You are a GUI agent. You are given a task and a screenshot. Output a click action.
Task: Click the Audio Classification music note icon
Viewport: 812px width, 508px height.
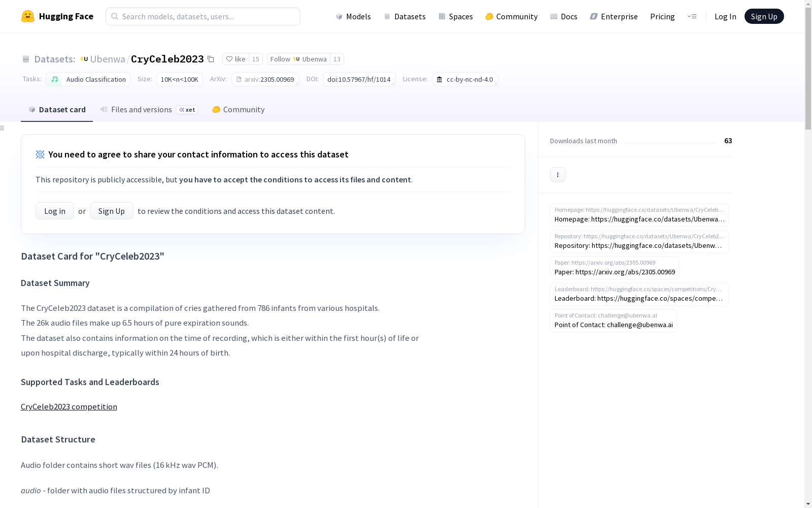[x=54, y=79]
